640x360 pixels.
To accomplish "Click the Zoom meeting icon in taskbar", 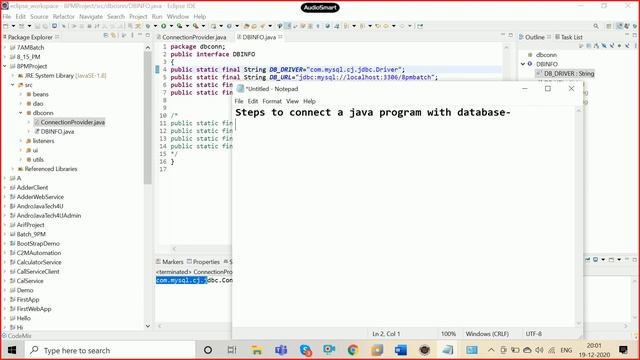I will click(329, 349).
